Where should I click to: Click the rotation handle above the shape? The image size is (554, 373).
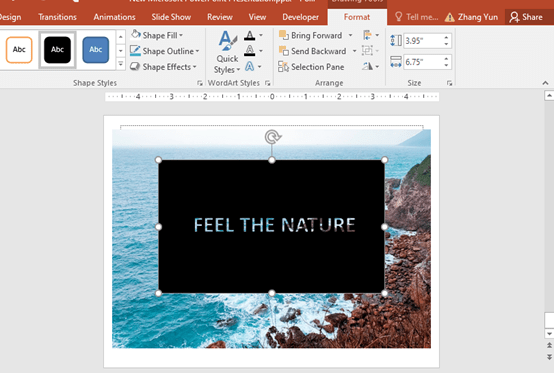pos(272,137)
